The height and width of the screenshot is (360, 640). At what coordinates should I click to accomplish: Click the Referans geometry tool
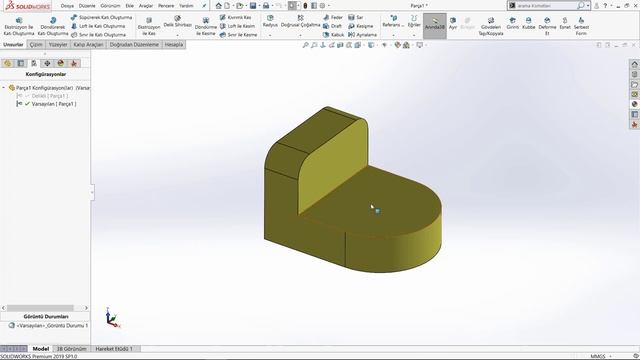point(393,22)
